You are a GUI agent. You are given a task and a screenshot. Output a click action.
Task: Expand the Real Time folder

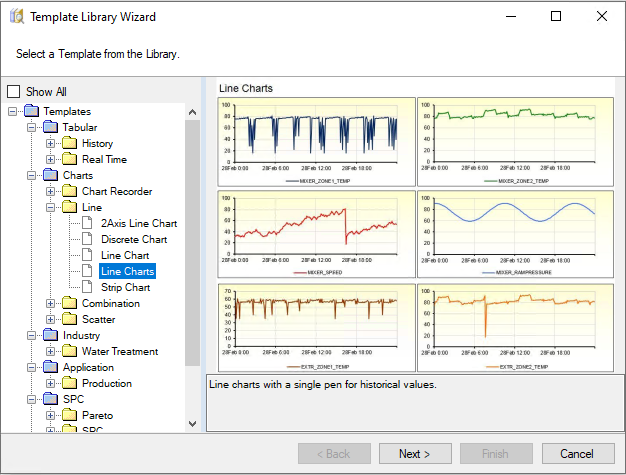pos(51,160)
